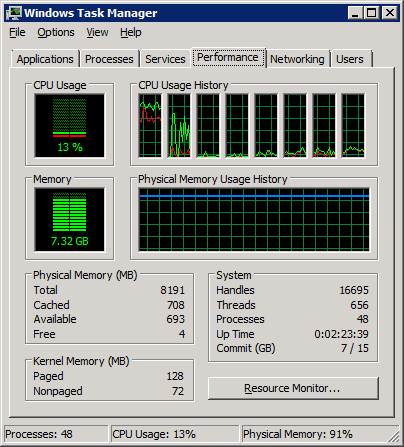404x447 pixels.
Task: Switch to the Applications tab
Action: click(45, 59)
